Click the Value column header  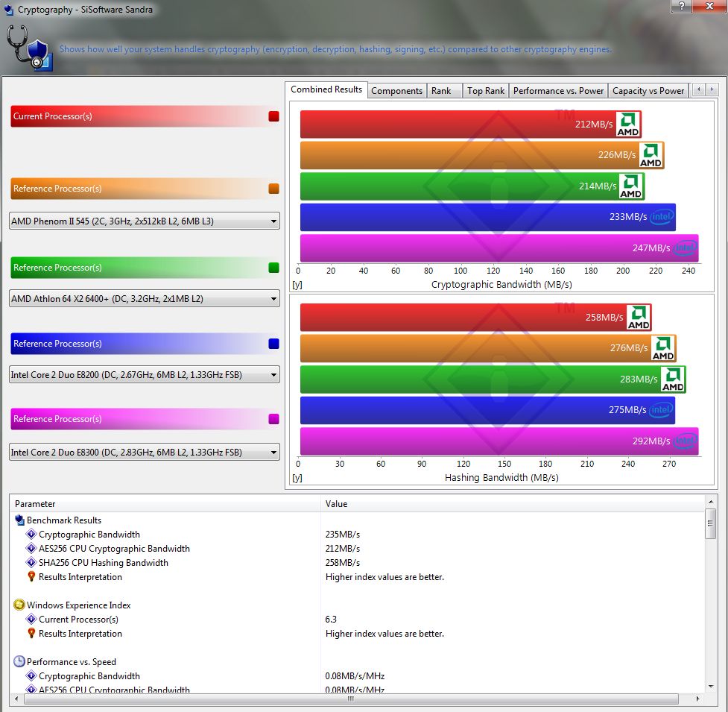tap(513, 504)
